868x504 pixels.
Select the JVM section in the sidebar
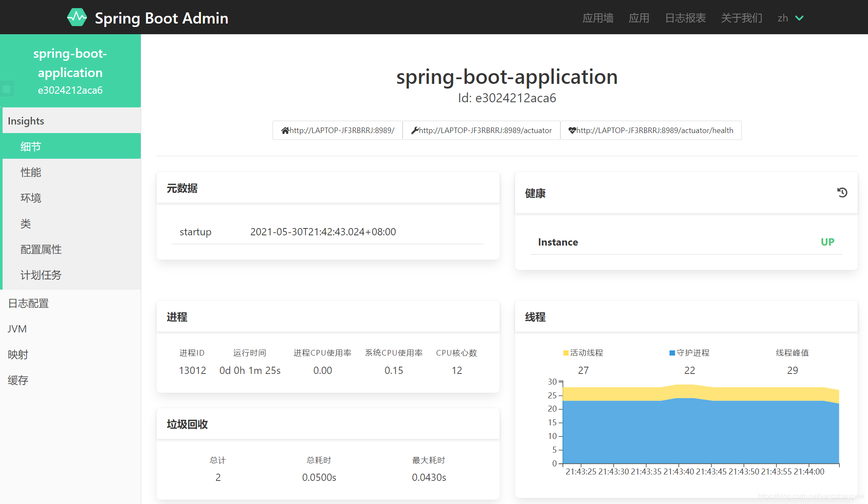click(x=17, y=329)
